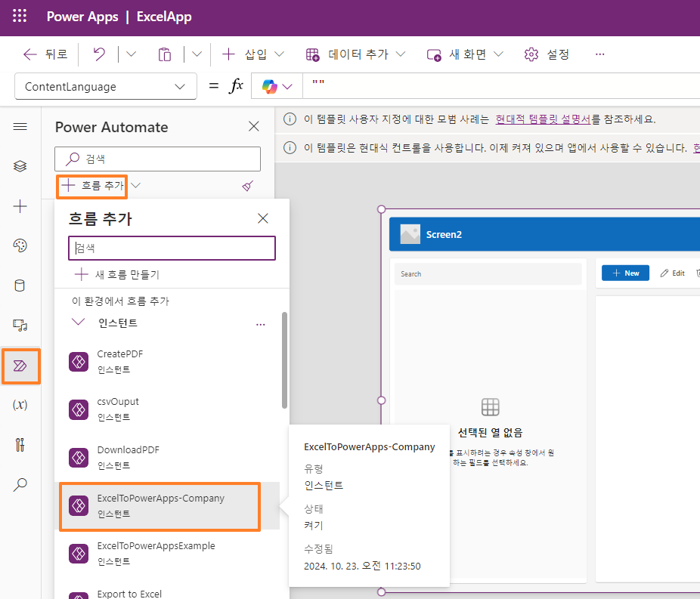700x599 pixels.
Task: Click the fx formula icon
Action: [x=236, y=85]
